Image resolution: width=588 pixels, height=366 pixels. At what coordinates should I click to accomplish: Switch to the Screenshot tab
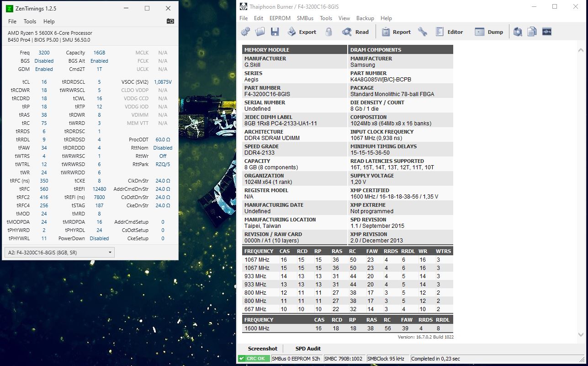point(263,349)
